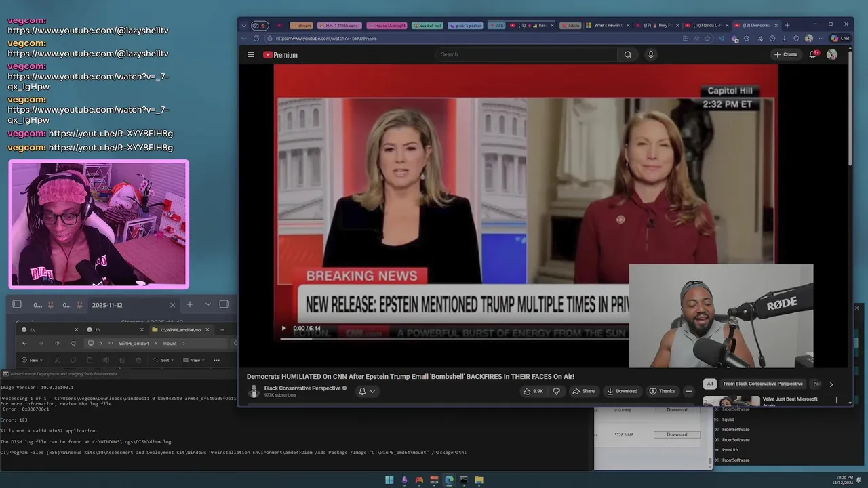Open Valve Just Beat Microsoft recommended video
This screenshot has width=868, height=488.
(790, 401)
